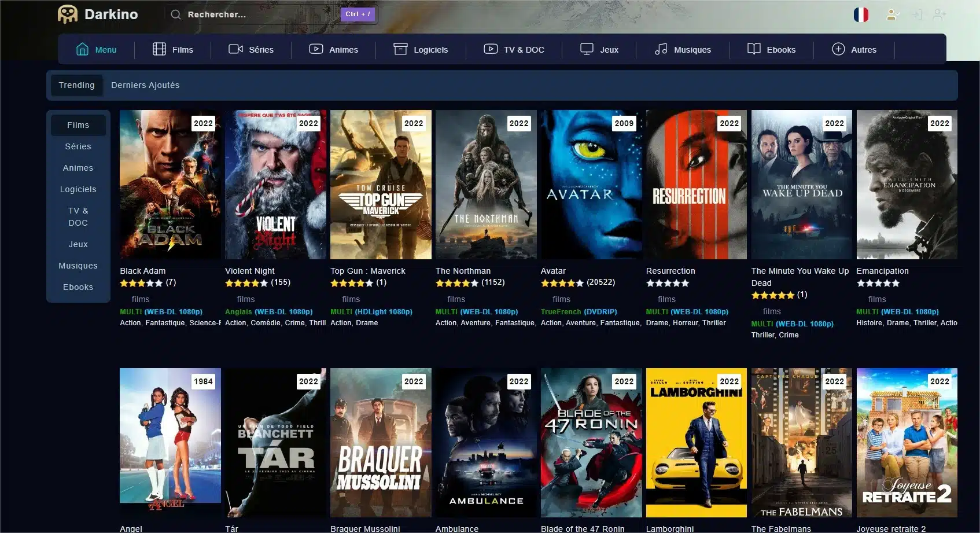Screen dimensions: 980x533
Task: Open the Séries menu in the top navigation
Action: pos(251,49)
